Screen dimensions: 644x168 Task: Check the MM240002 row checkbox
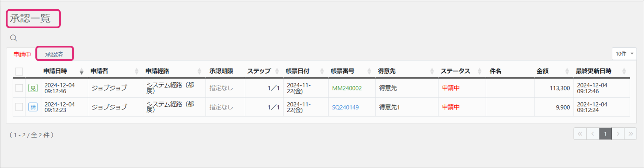point(19,88)
